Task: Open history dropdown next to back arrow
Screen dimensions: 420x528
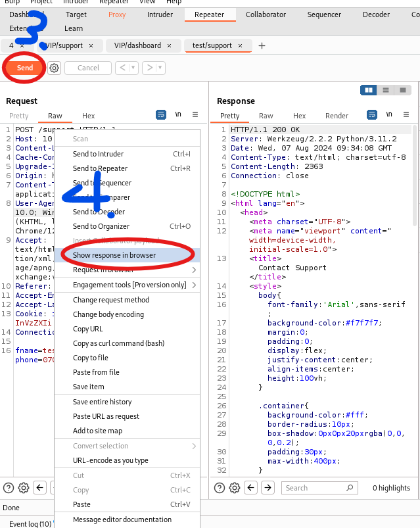Action: (x=133, y=68)
